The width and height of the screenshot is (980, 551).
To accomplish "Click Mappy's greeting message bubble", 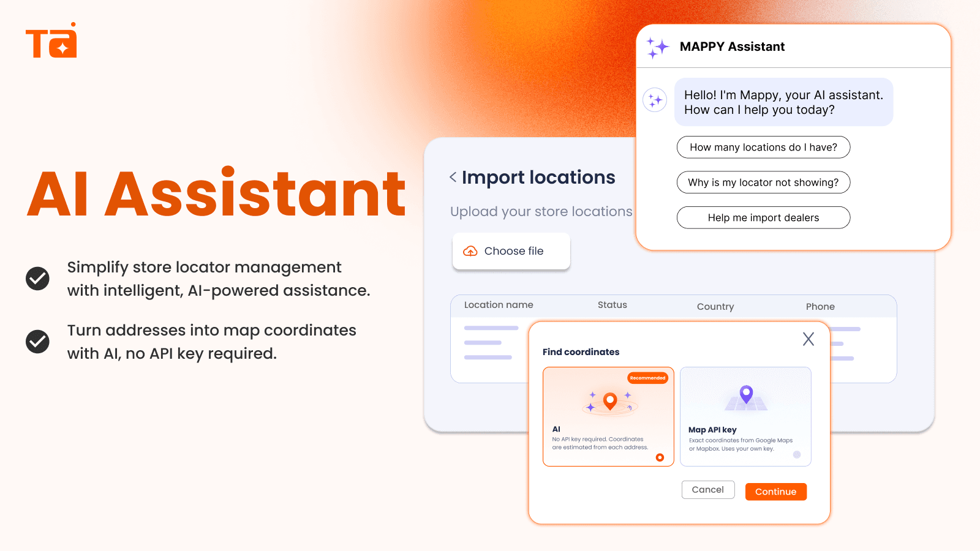I will [x=784, y=102].
